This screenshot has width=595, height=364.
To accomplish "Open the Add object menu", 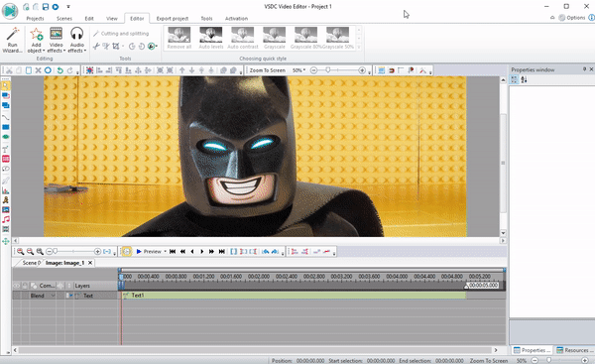I will (x=36, y=40).
